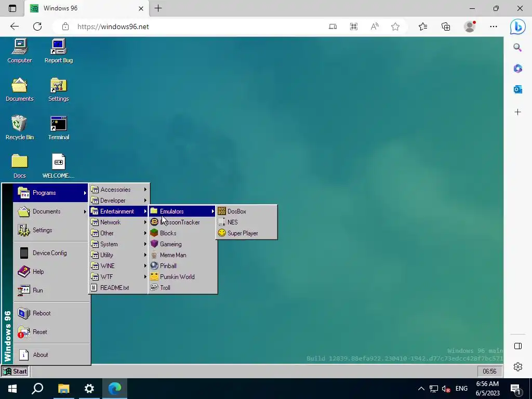This screenshot has width=532, height=399.
Task: Add a new sidebar app with plus
Action: (517, 112)
